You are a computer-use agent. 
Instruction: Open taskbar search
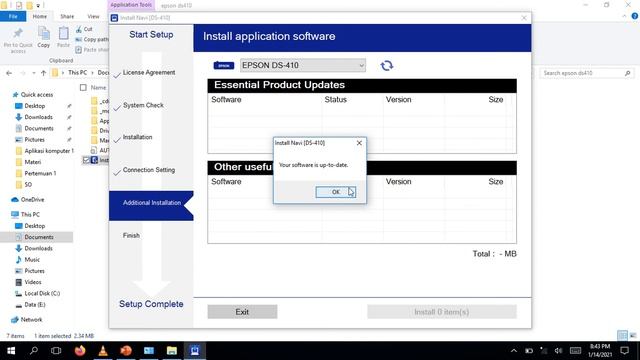[x=33, y=351]
